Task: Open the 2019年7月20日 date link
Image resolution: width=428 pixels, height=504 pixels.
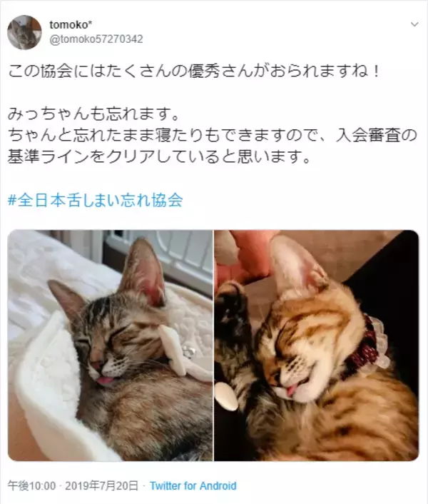Action: tap(102, 485)
